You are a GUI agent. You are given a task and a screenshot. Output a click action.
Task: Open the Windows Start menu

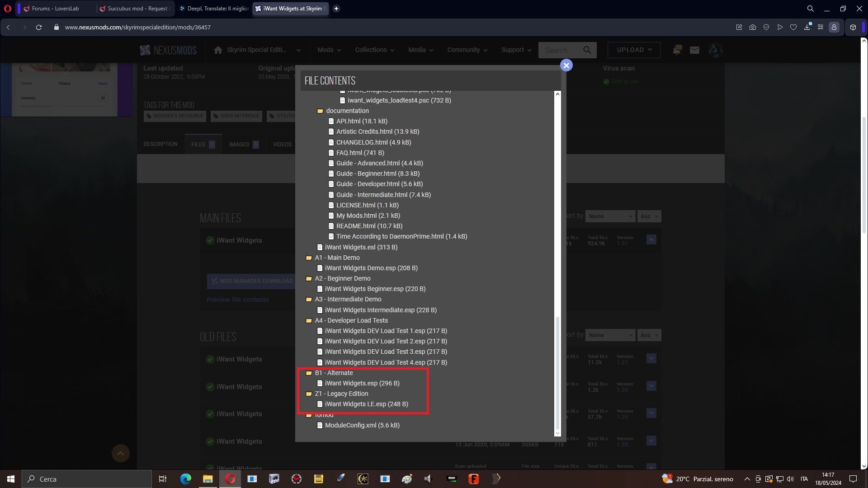pyautogui.click(x=11, y=479)
